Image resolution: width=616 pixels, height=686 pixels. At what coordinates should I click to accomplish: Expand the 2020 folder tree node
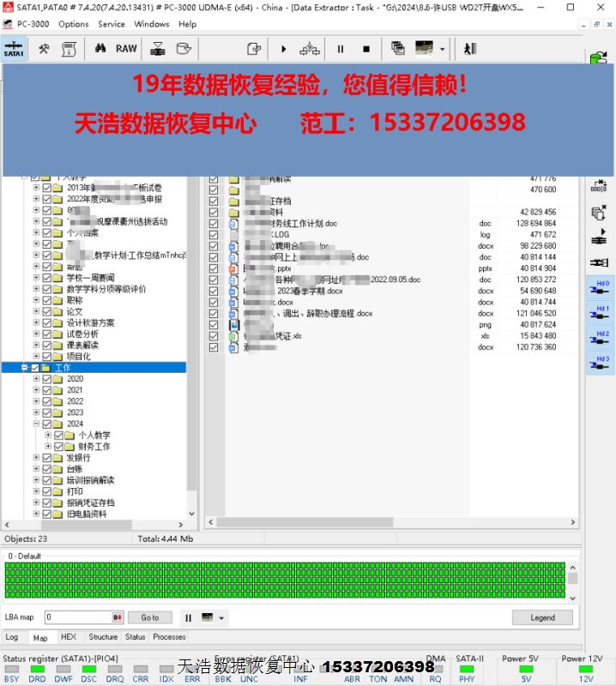pyautogui.click(x=36, y=379)
